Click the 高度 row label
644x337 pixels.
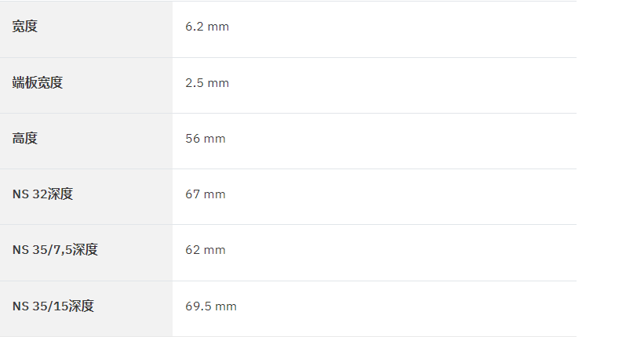[x=24, y=139]
